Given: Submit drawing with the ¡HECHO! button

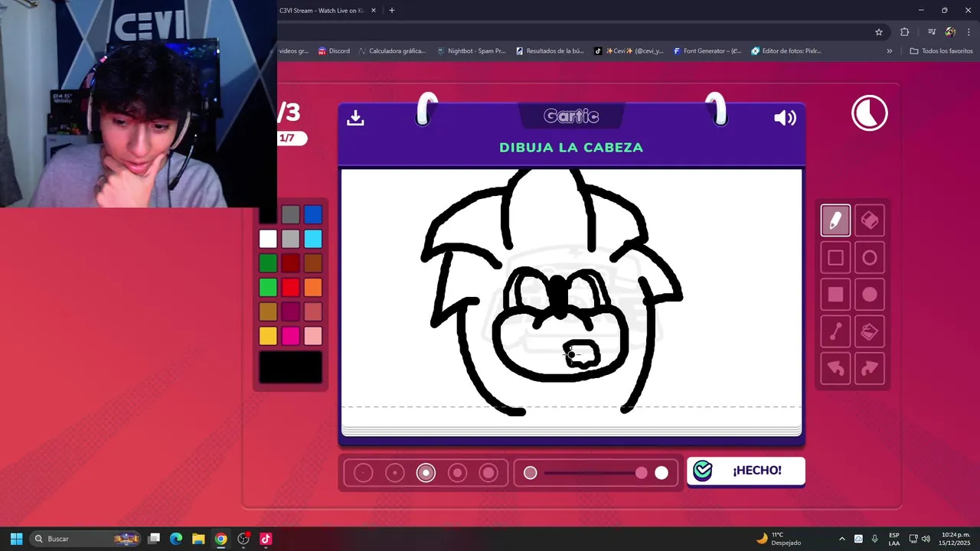Looking at the screenshot, I should point(746,471).
